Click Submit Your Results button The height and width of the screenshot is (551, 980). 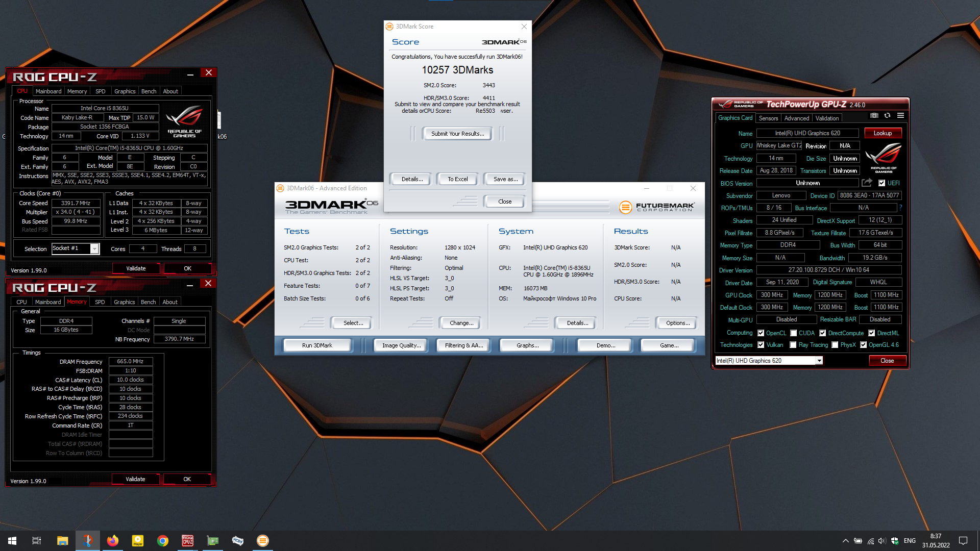click(457, 134)
